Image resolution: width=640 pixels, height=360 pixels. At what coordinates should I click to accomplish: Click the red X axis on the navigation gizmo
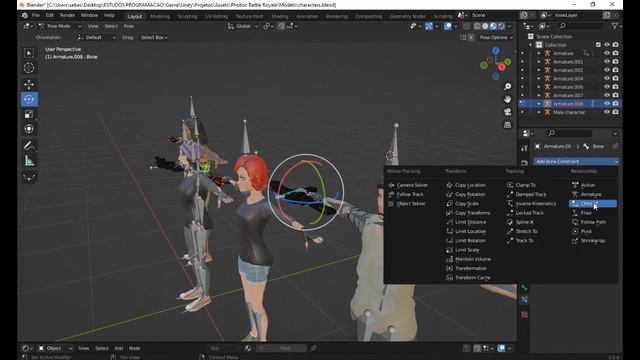tap(502, 67)
